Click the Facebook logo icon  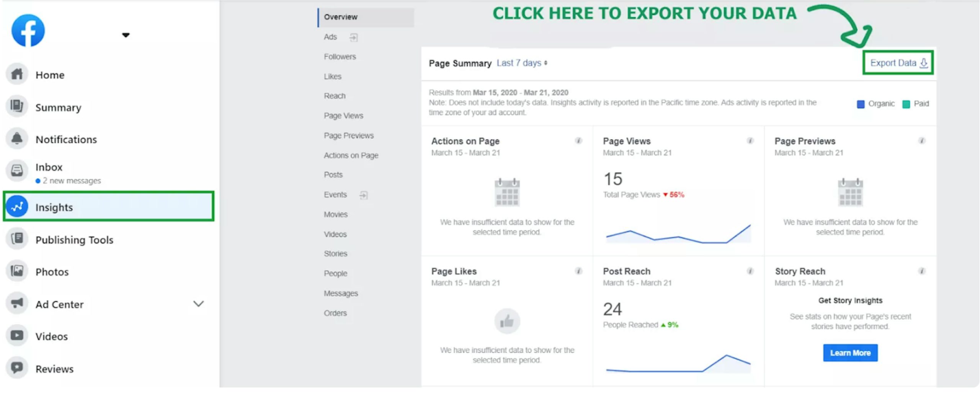tap(28, 31)
